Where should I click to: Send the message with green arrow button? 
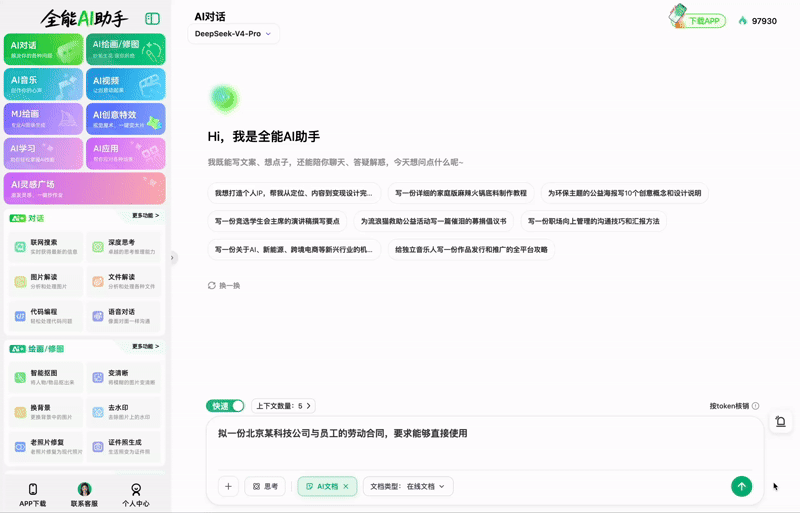coord(741,486)
